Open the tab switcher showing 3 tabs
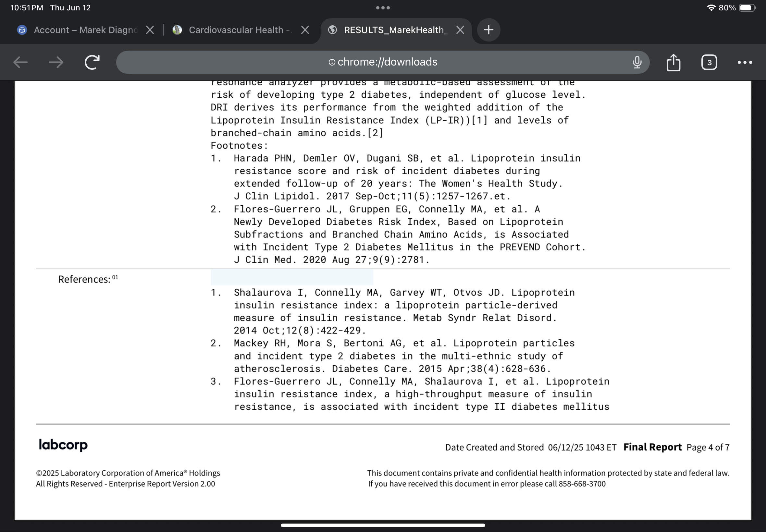The height and width of the screenshot is (532, 766). [x=709, y=62]
